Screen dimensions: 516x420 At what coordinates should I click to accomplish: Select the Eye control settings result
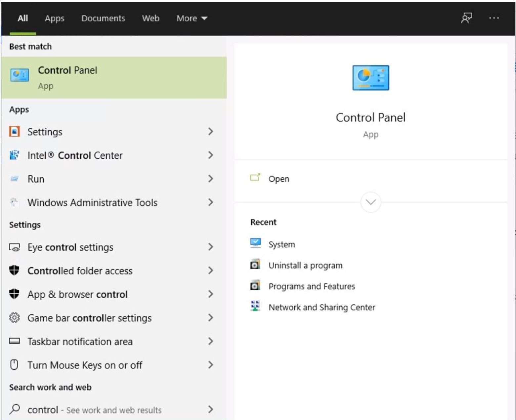click(x=114, y=247)
